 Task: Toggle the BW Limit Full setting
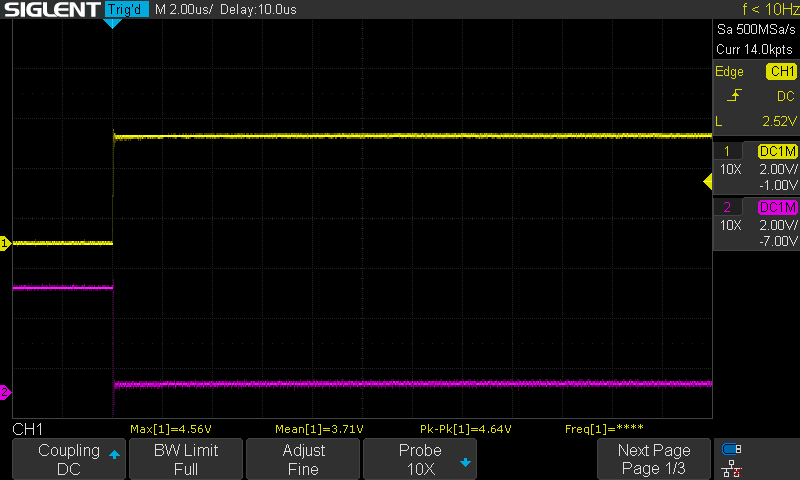[x=186, y=459]
